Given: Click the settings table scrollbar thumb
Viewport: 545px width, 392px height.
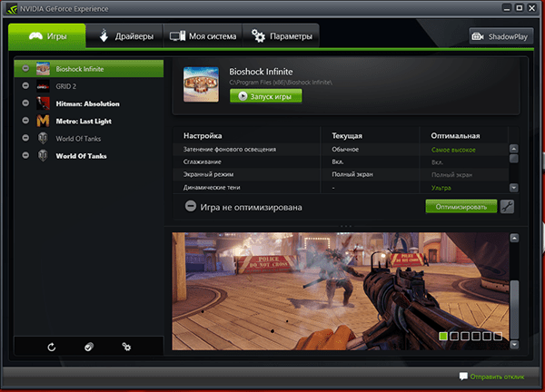Looking at the screenshot, I should pyautogui.click(x=514, y=159).
